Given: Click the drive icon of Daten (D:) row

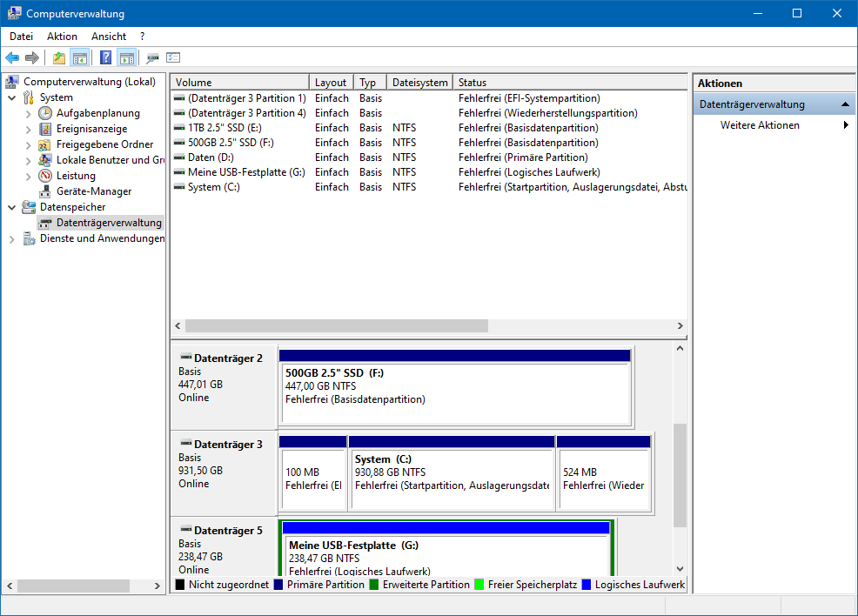Looking at the screenshot, I should click(x=179, y=157).
